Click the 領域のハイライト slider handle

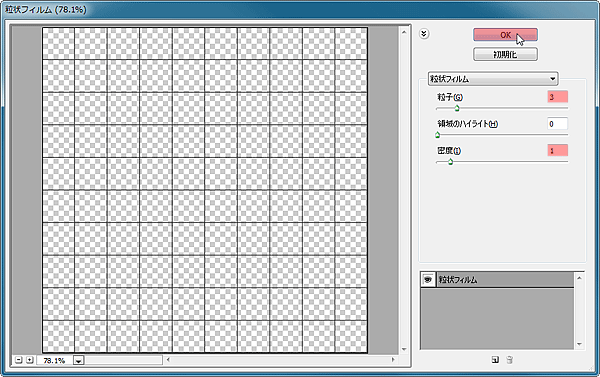click(x=437, y=135)
